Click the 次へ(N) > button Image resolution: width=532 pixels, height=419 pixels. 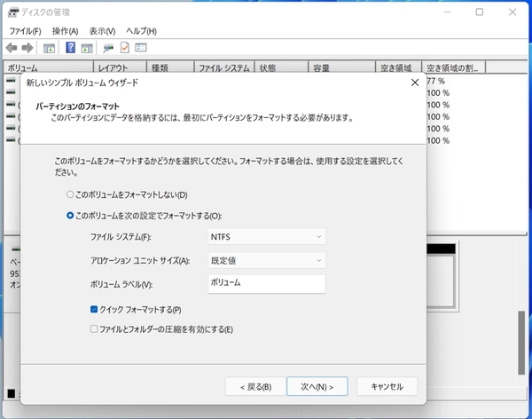[x=317, y=387]
